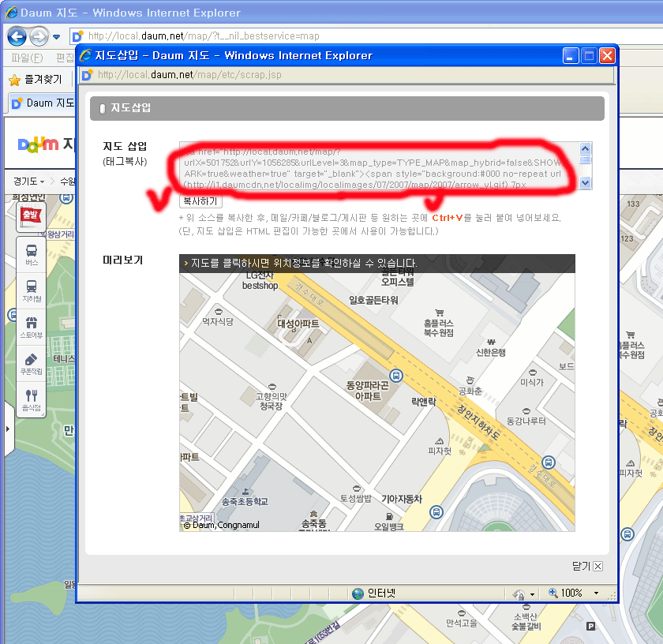
Task: Click the 신한은행 bank label in preview
Action: pyautogui.click(x=490, y=352)
